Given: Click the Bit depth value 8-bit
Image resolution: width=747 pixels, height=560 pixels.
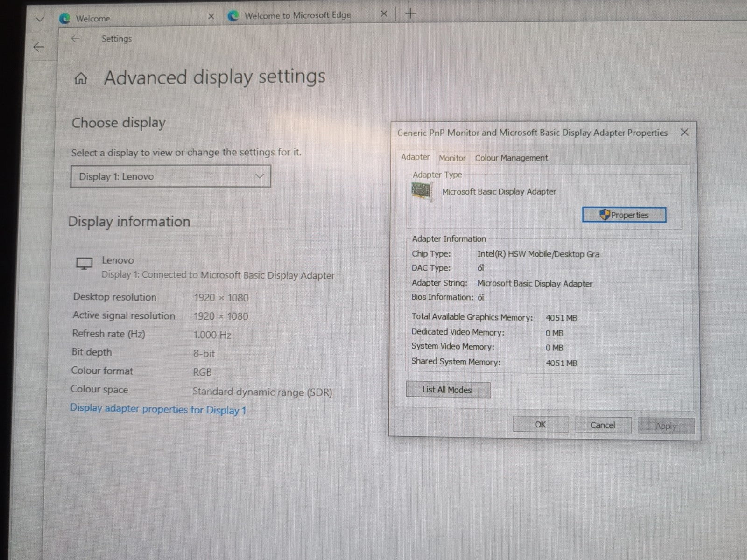Looking at the screenshot, I should point(204,354).
